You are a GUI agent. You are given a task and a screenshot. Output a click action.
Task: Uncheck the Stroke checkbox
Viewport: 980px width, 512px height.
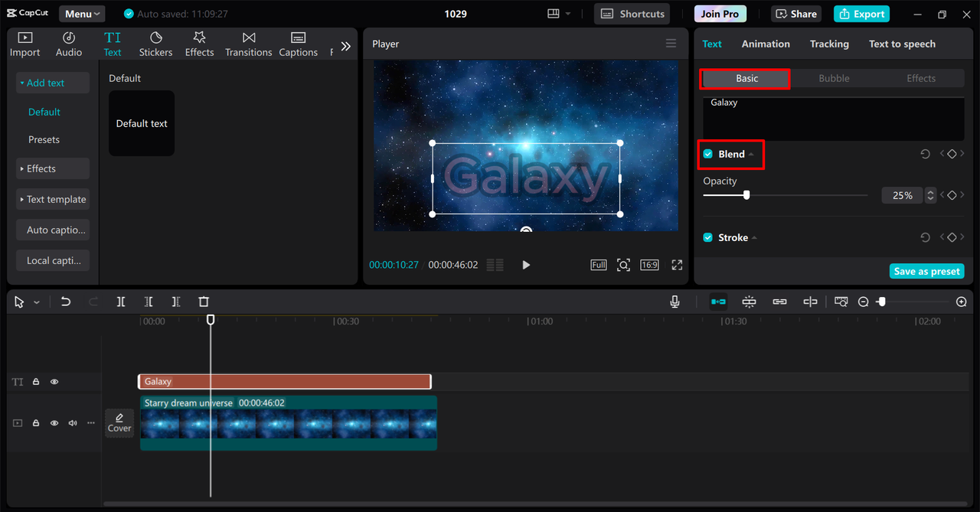point(708,237)
